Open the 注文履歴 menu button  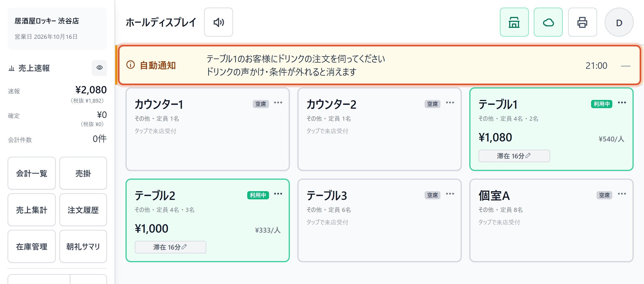point(83,210)
